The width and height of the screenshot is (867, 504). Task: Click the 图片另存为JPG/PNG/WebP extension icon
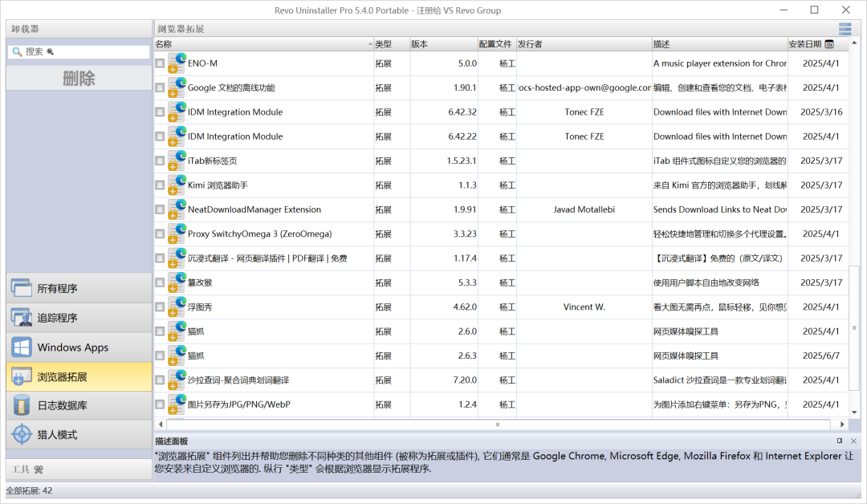coord(177,404)
